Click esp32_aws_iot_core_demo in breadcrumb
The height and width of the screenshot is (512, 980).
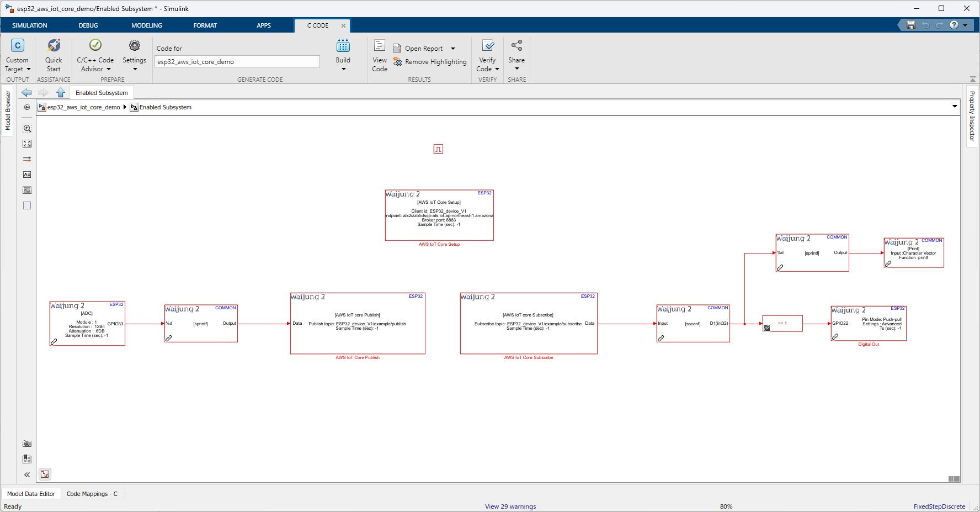point(83,107)
